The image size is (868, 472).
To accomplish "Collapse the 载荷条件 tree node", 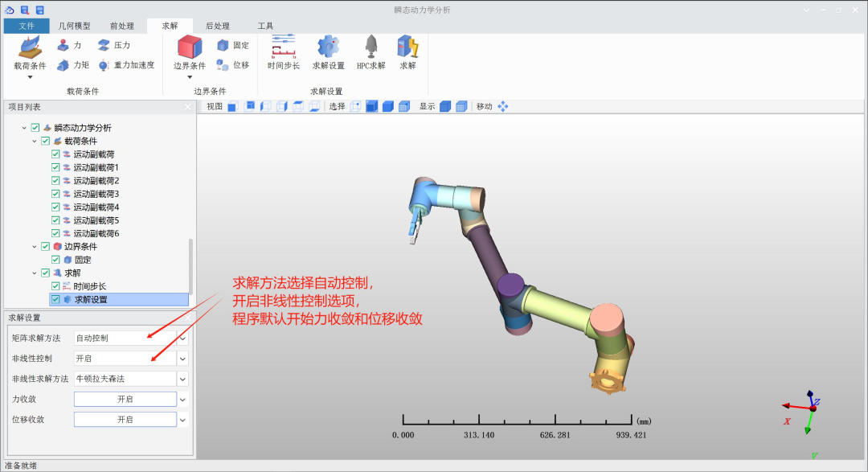I will 35,142.
